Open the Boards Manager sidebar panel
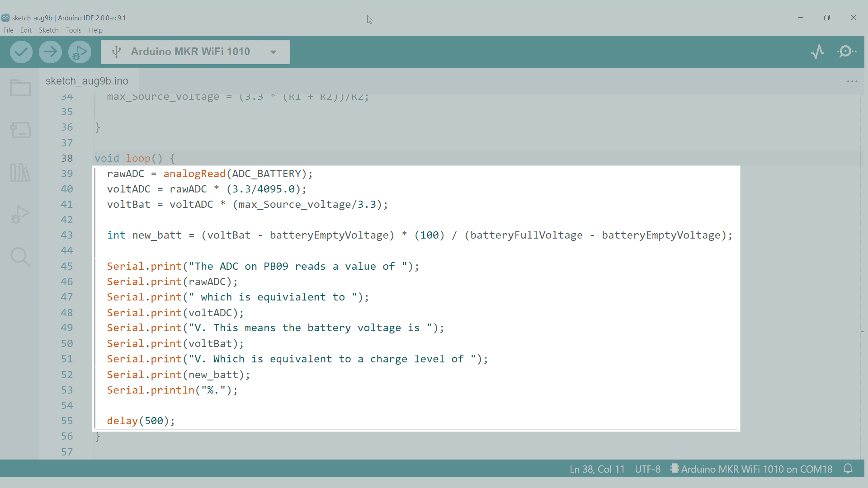The image size is (868, 488). pos(20,130)
